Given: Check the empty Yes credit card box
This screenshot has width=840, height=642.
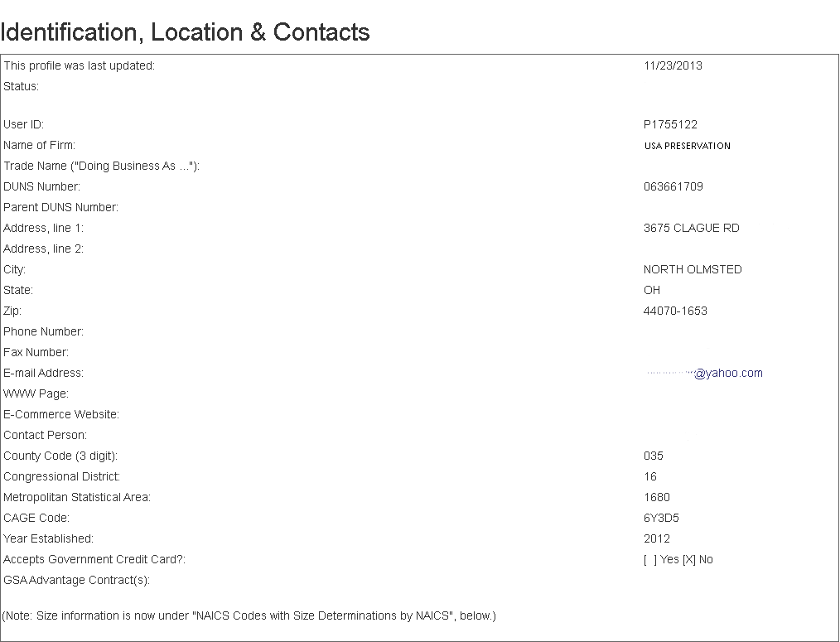Looking at the screenshot, I should click(x=650, y=559).
